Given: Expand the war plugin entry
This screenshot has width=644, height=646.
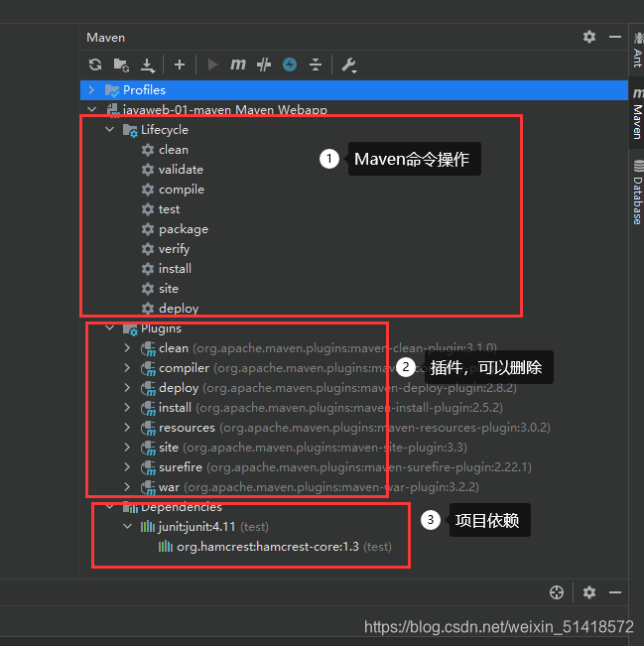Looking at the screenshot, I should pos(127,487).
